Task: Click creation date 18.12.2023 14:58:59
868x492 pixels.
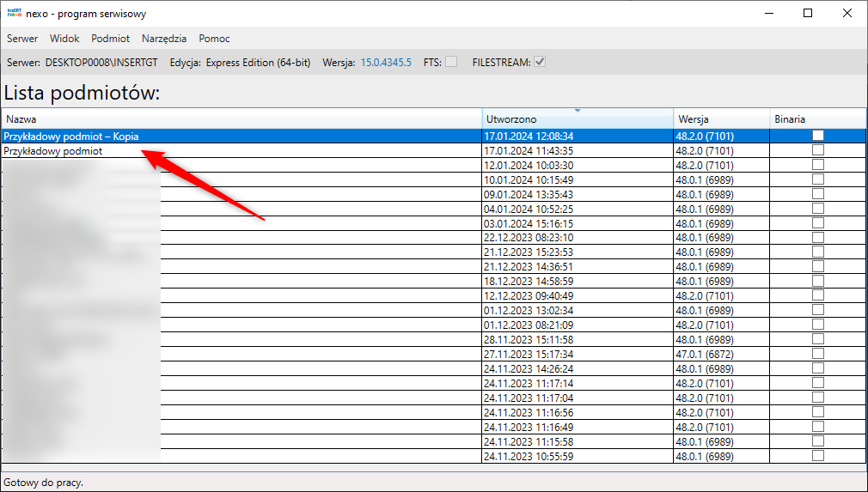Action: (529, 282)
